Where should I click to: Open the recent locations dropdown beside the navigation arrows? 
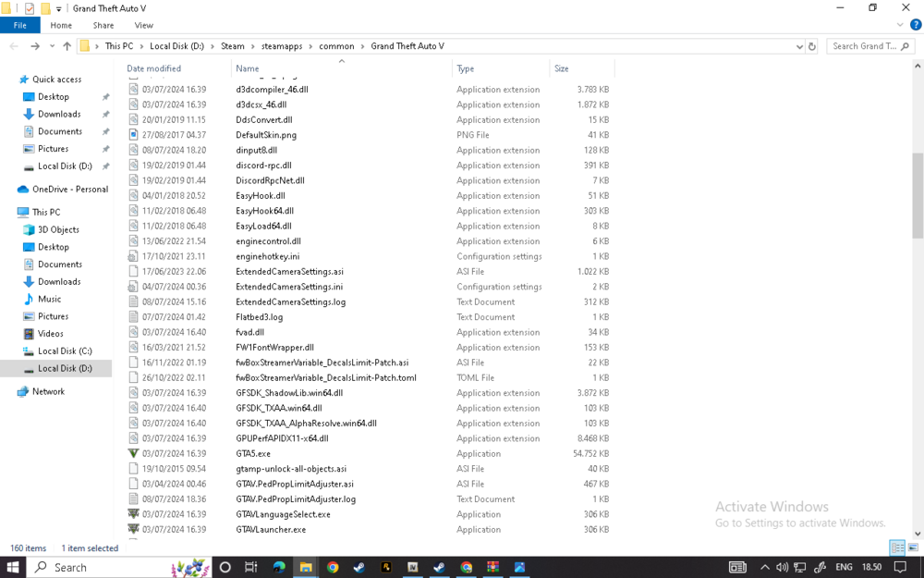coord(52,43)
